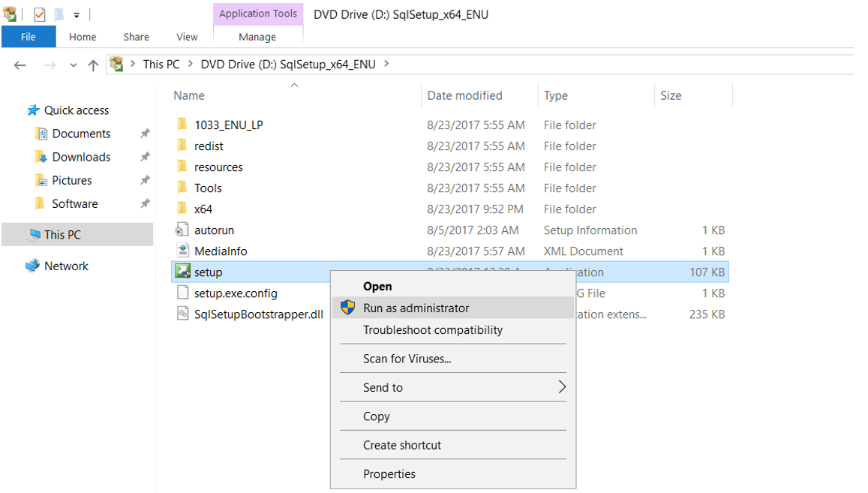
Task: Select the SqlSetupBootstrapper.dll file icon
Action: [183, 314]
